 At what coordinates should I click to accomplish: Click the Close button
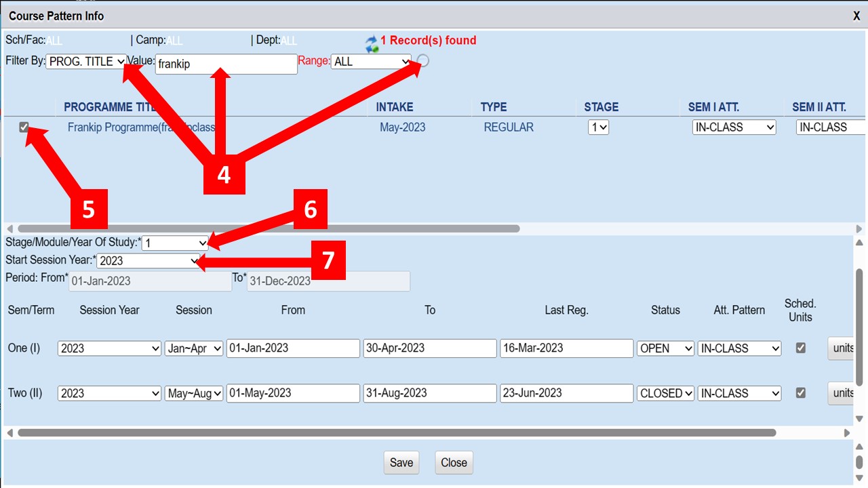pyautogui.click(x=454, y=463)
